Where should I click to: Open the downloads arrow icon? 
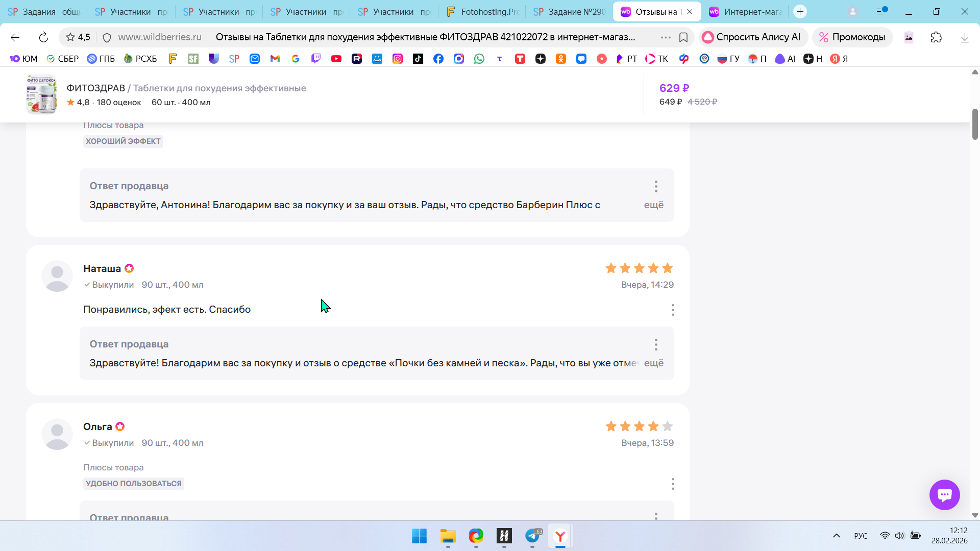click(x=964, y=37)
